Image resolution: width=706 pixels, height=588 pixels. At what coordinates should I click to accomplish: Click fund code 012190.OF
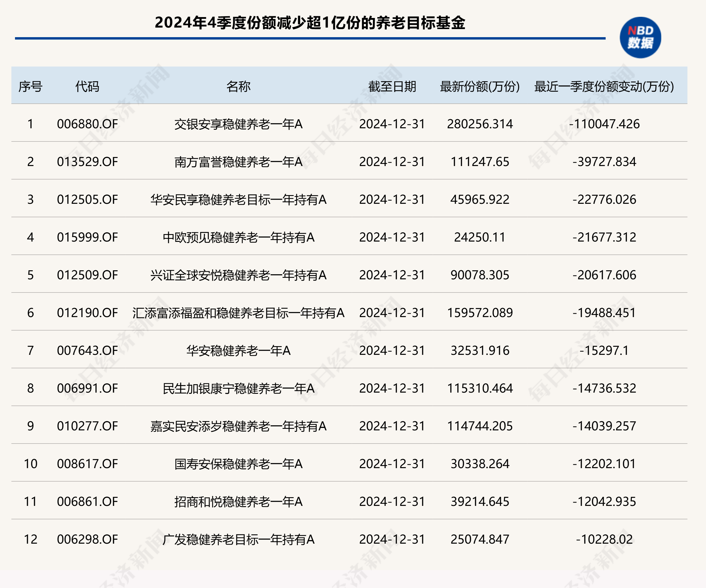pyautogui.click(x=88, y=313)
